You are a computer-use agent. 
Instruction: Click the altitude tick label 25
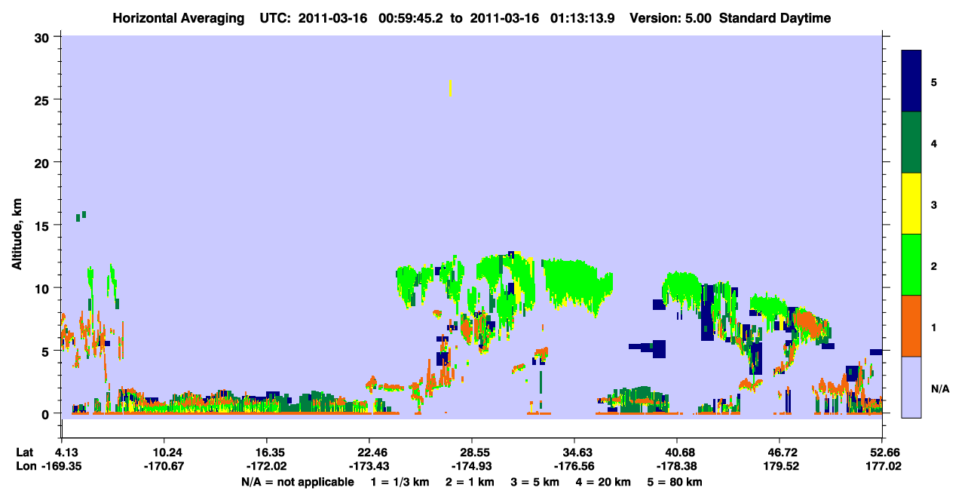coord(43,100)
